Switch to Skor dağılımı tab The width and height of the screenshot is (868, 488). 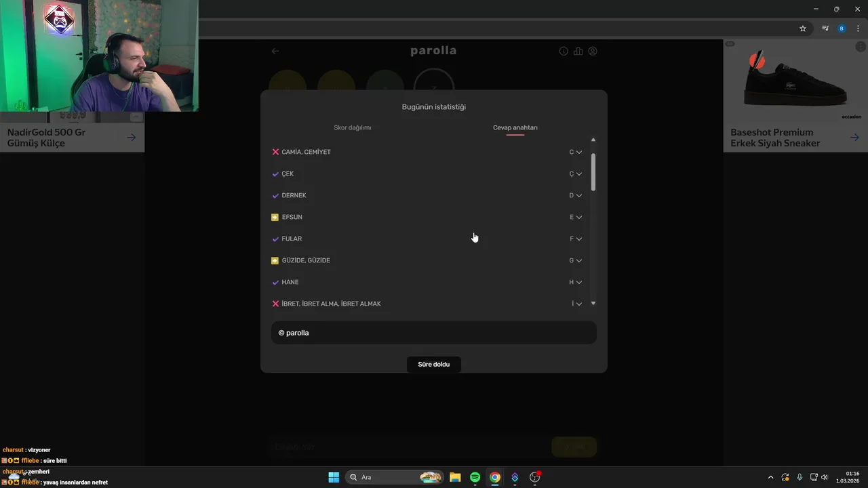tap(353, 127)
